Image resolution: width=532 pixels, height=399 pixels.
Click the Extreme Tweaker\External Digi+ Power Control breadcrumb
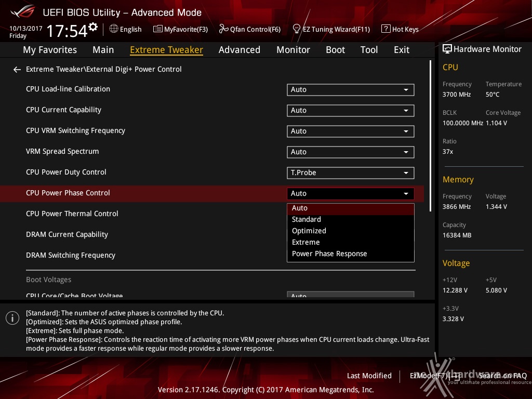(104, 70)
